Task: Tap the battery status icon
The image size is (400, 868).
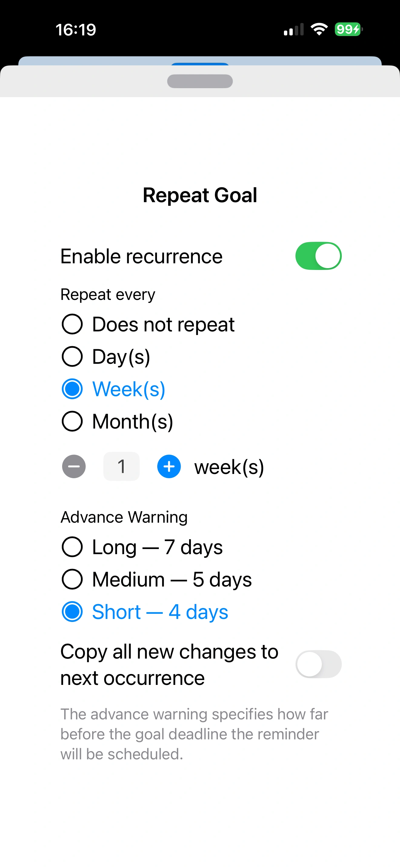Action: [x=348, y=29]
